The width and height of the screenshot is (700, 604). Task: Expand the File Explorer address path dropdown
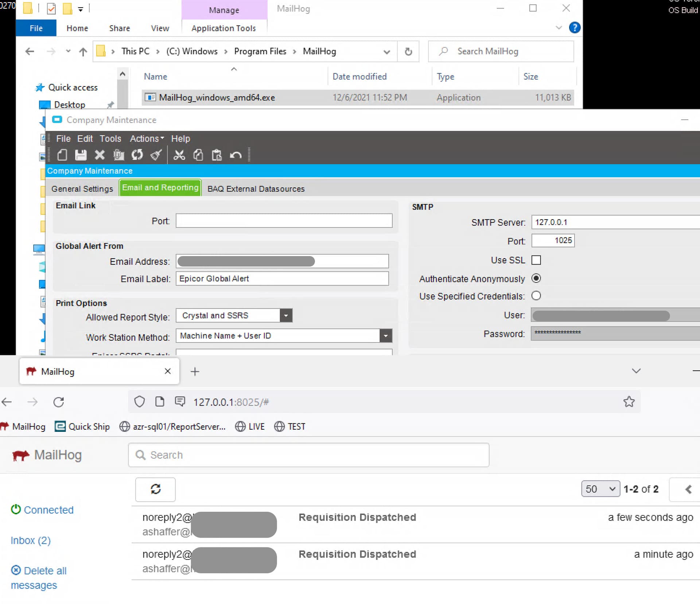coord(387,52)
